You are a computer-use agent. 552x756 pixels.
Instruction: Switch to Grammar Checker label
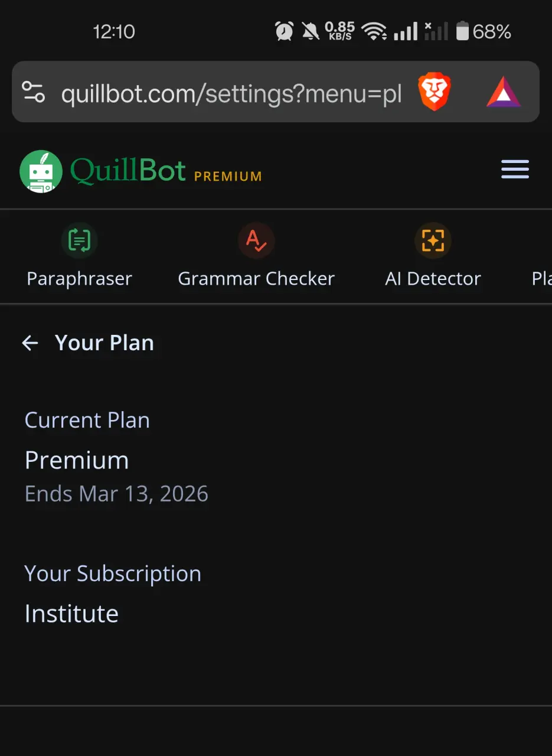[x=256, y=279]
